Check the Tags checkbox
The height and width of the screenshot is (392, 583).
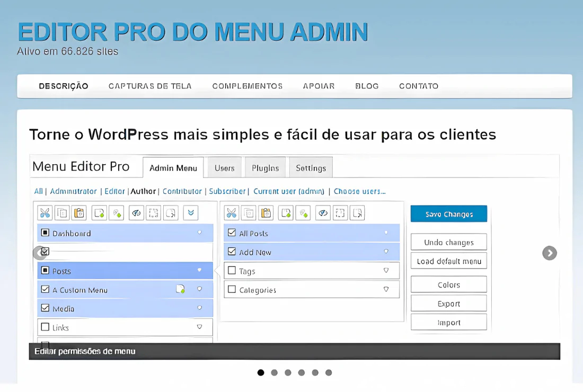point(232,270)
